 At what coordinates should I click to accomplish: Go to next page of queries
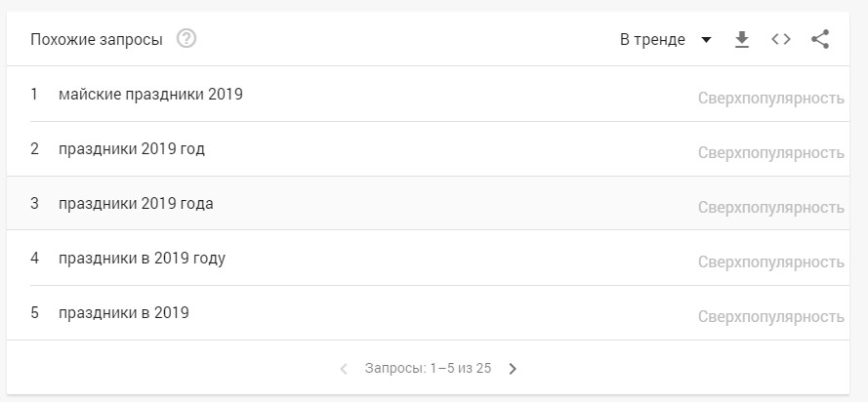pyautogui.click(x=513, y=369)
